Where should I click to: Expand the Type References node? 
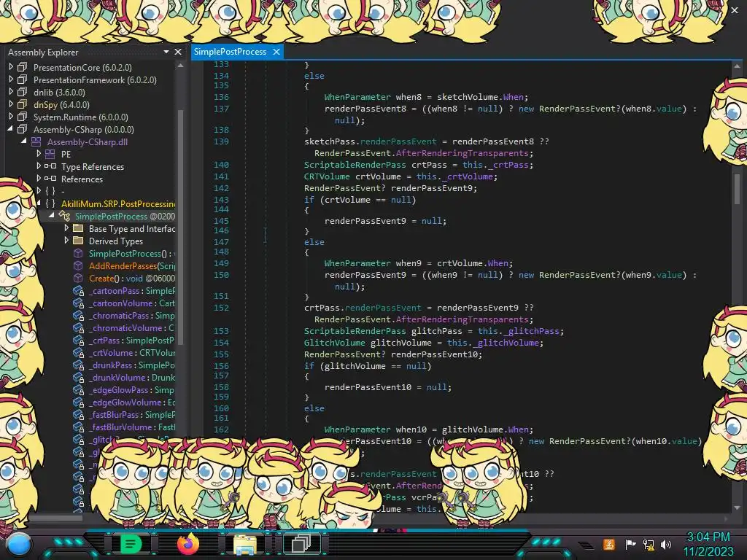tap(39, 166)
